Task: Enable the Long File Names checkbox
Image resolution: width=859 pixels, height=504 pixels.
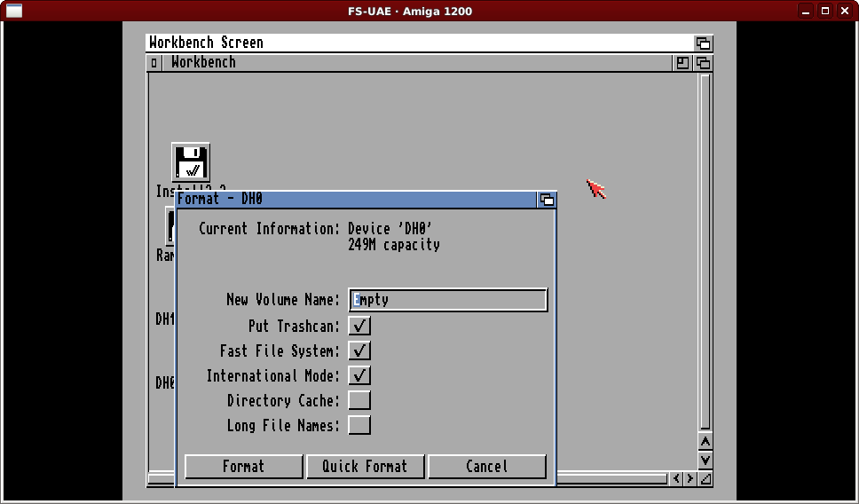Action: [359, 425]
